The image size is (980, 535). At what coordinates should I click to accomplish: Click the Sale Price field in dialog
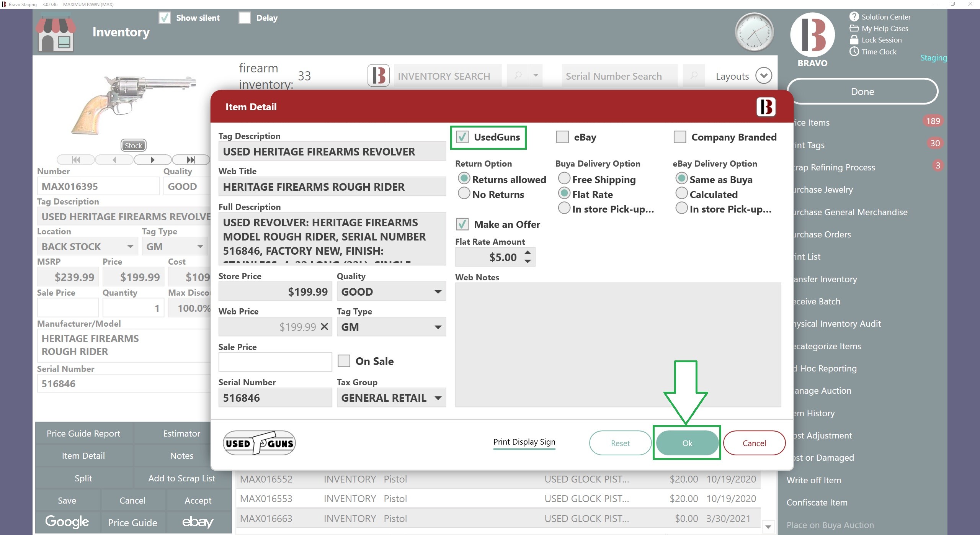275,362
